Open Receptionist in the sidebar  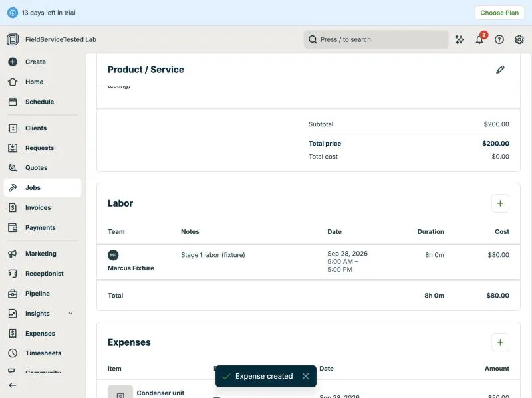(x=43, y=274)
